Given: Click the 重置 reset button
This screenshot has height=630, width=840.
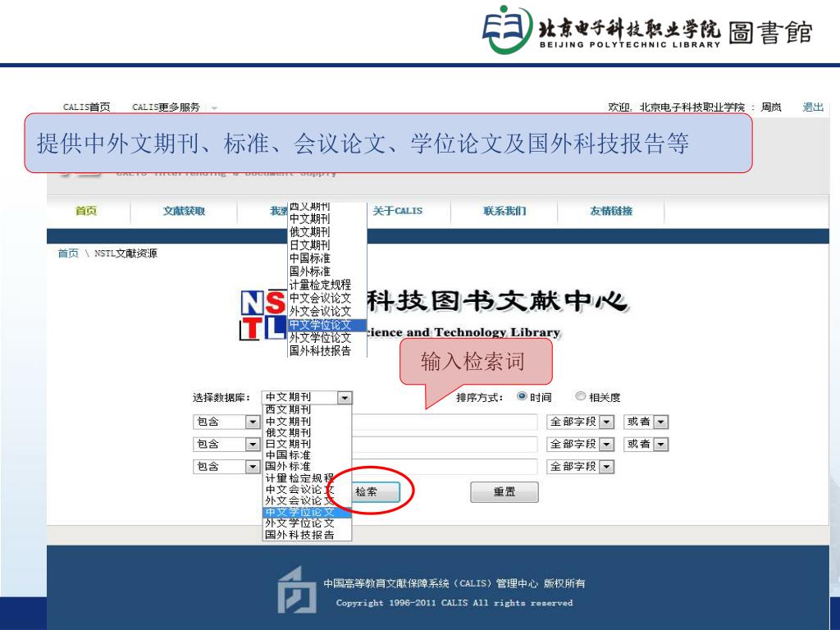Looking at the screenshot, I should tap(504, 492).
